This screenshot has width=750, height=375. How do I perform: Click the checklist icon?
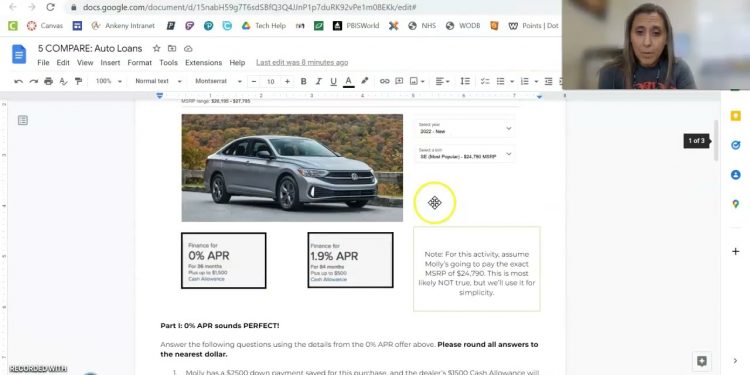(x=485, y=81)
